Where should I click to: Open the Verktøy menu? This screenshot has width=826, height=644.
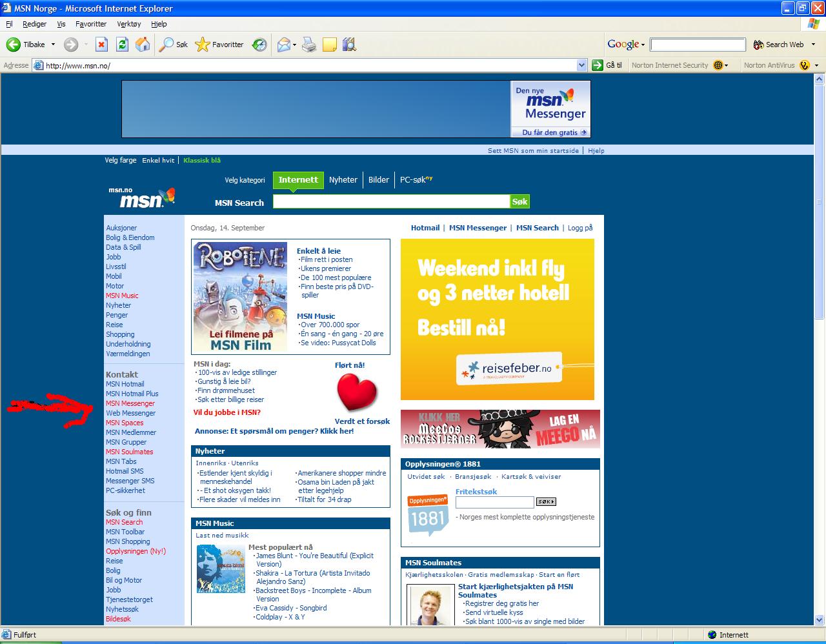pos(129,24)
